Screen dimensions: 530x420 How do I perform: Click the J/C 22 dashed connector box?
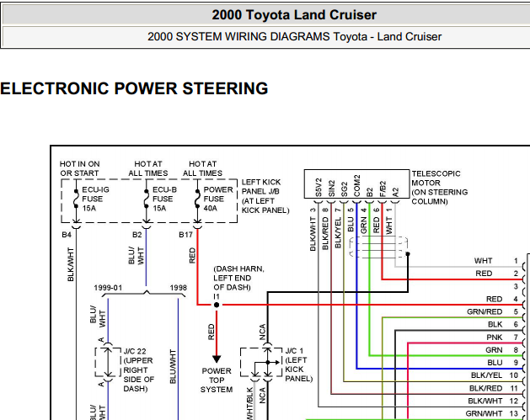[108, 362]
